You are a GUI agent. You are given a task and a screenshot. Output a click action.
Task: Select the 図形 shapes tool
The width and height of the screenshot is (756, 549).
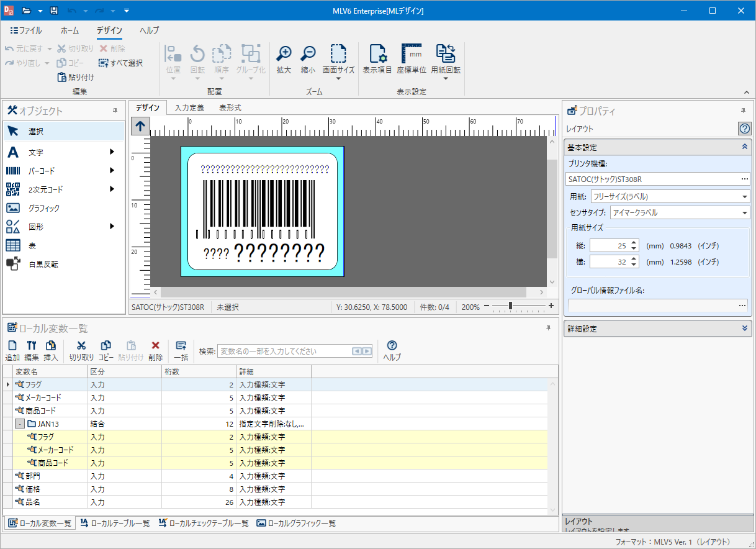63,227
